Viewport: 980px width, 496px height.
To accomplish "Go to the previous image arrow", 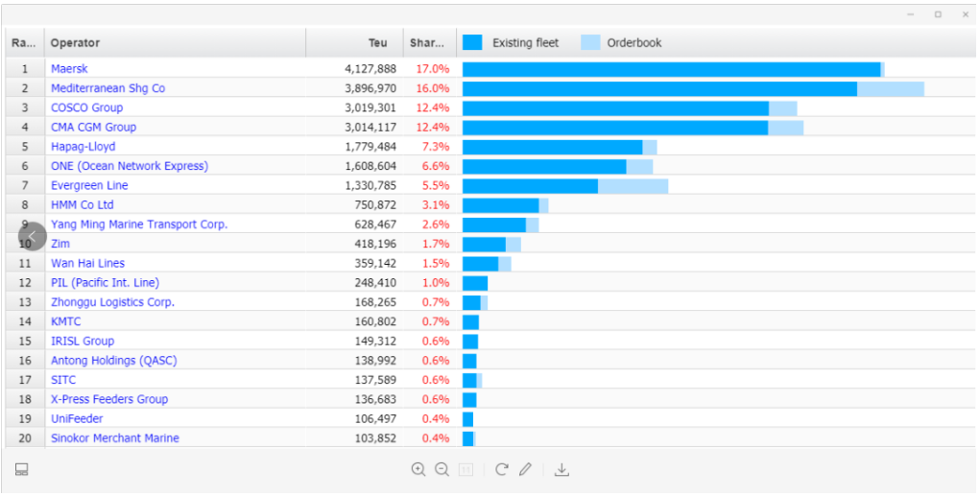I will point(33,236).
